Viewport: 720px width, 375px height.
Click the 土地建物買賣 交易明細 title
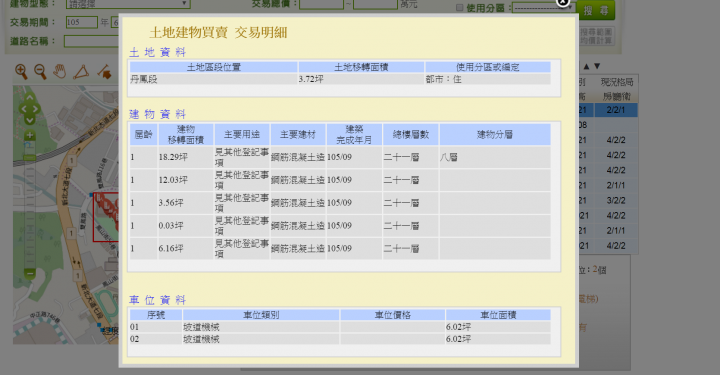[x=218, y=33]
